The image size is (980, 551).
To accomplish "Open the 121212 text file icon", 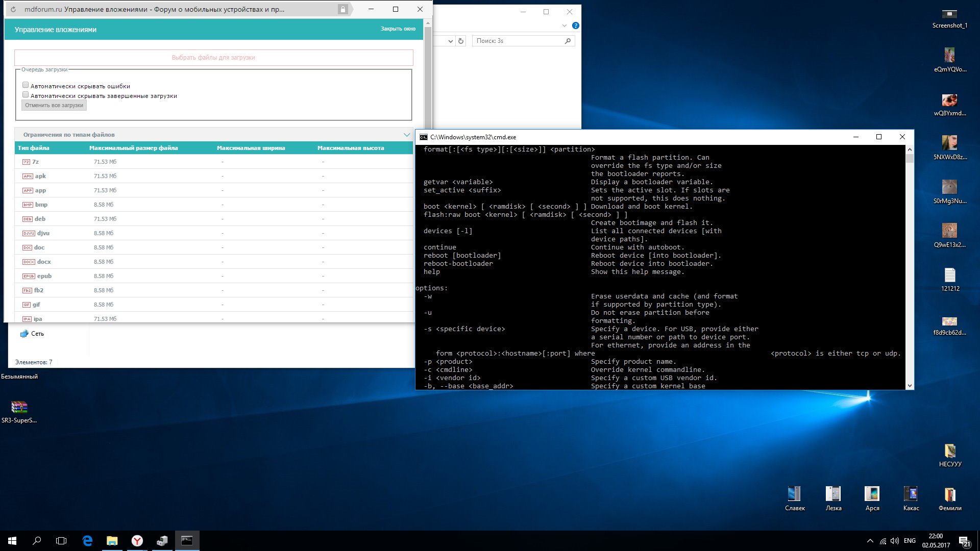I will (949, 275).
